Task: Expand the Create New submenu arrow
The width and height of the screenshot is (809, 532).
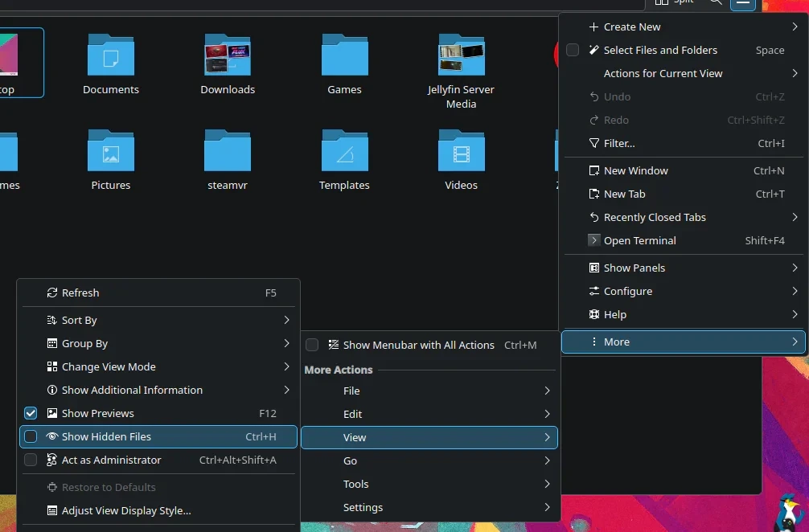Action: pyautogui.click(x=795, y=27)
